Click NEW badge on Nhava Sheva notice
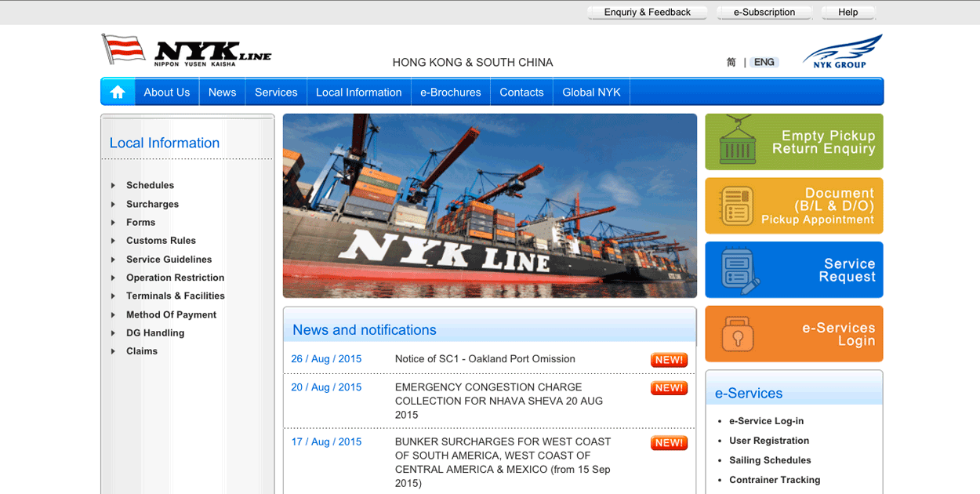 click(x=669, y=388)
